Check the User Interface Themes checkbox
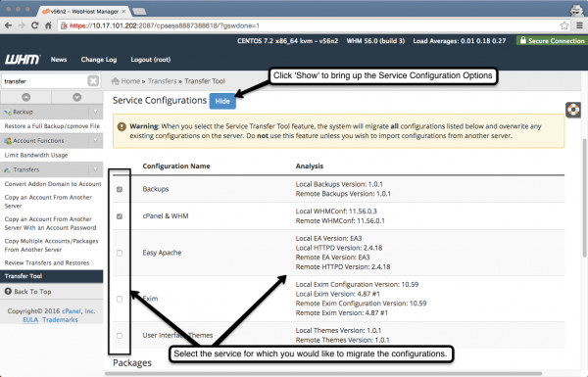Viewport: 588px width, 377px height. 120,336
